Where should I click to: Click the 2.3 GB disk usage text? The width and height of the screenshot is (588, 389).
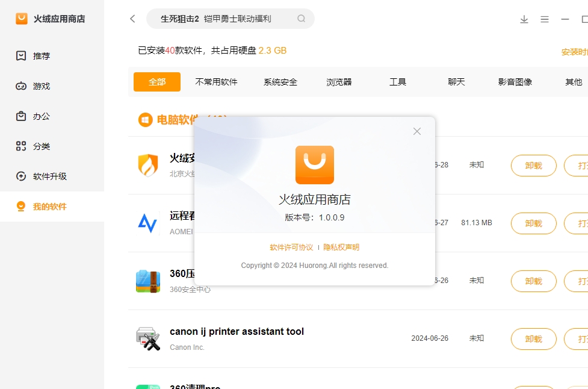click(273, 51)
